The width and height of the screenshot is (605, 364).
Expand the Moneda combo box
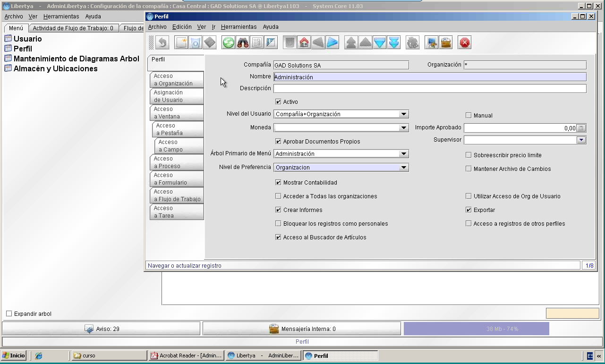point(403,127)
